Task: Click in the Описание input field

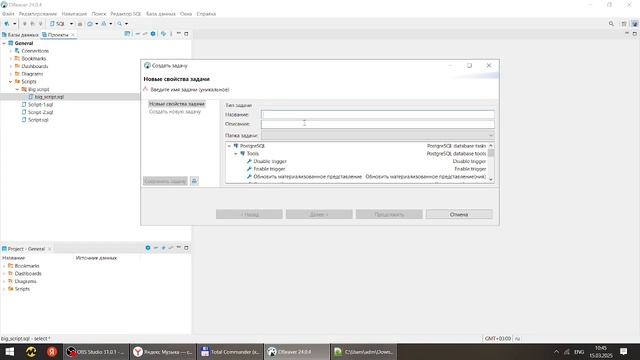Action: (378, 124)
